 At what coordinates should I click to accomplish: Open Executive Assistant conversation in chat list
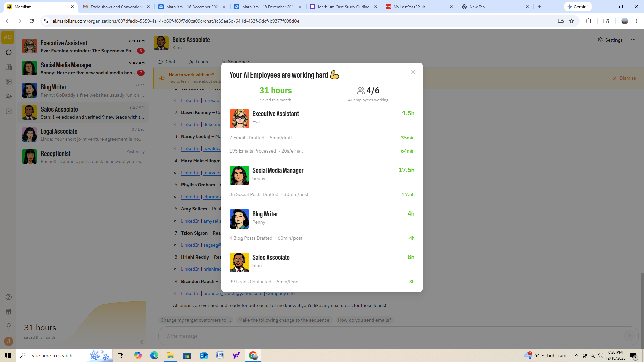83,46
